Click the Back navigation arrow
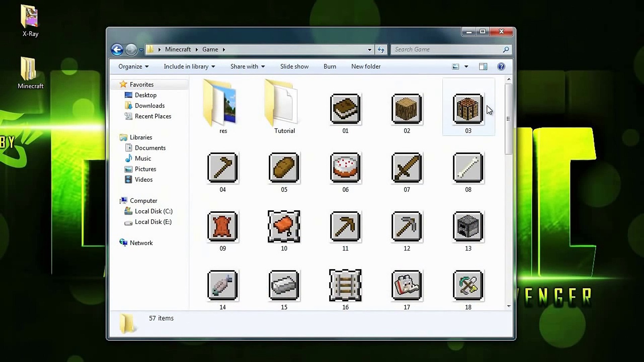644x362 pixels. click(x=117, y=50)
